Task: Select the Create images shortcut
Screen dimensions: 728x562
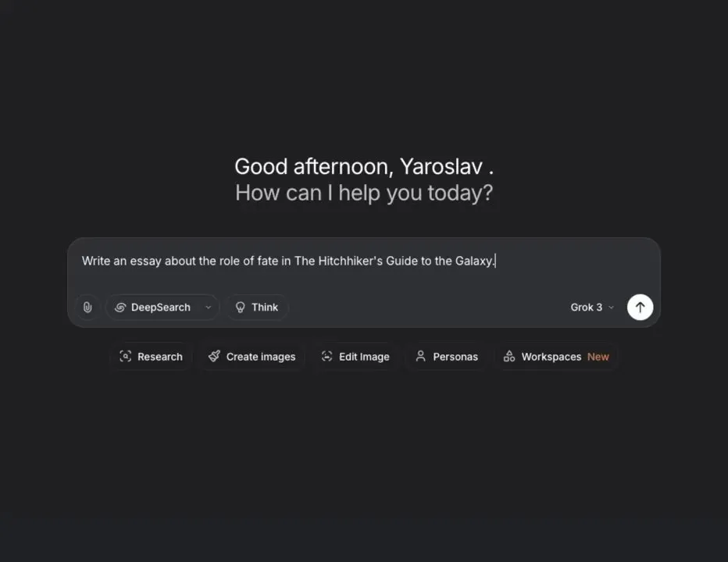Action: (x=252, y=357)
